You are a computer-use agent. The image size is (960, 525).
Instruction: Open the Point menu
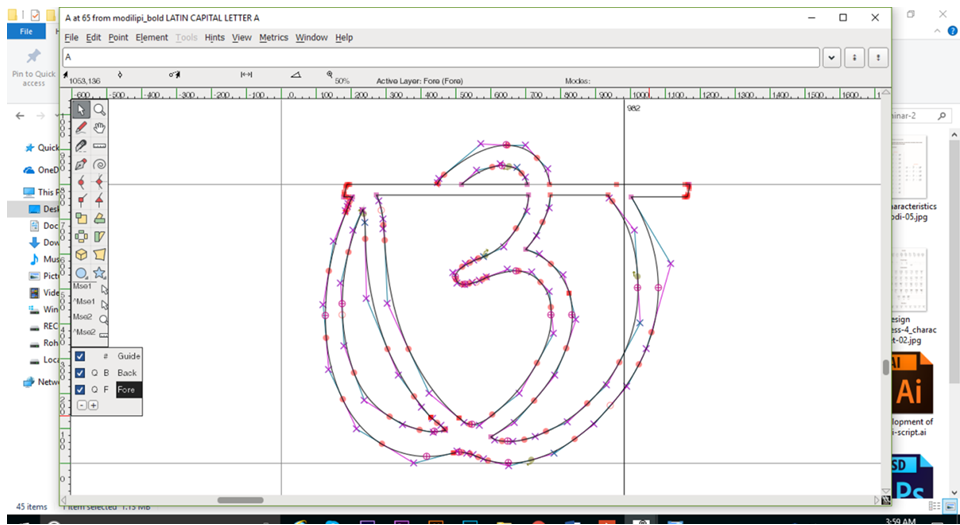(118, 37)
